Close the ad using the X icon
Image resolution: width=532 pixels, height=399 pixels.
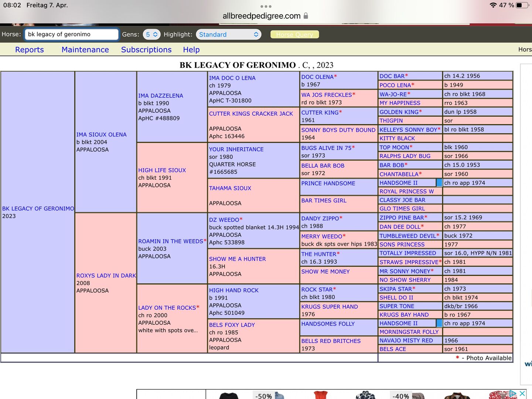[x=522, y=393]
